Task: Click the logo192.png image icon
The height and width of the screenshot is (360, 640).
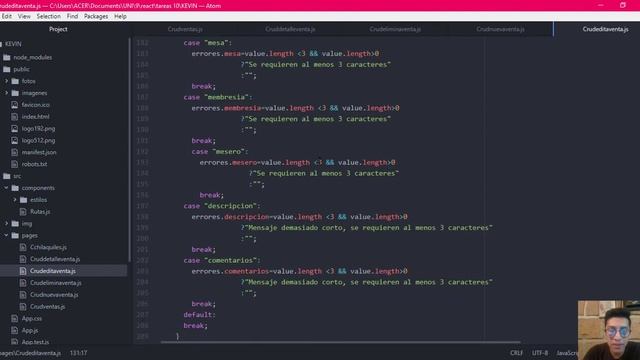Action: 15,129
